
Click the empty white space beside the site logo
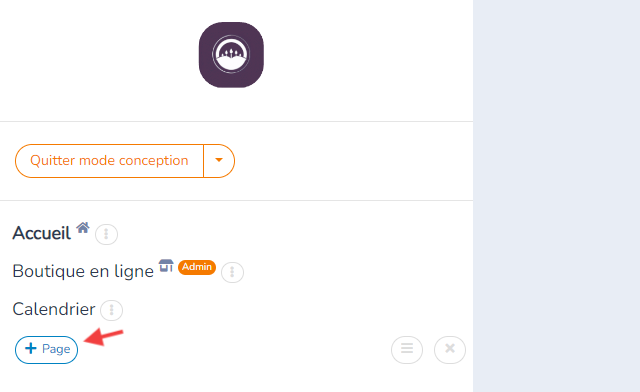click(367, 55)
